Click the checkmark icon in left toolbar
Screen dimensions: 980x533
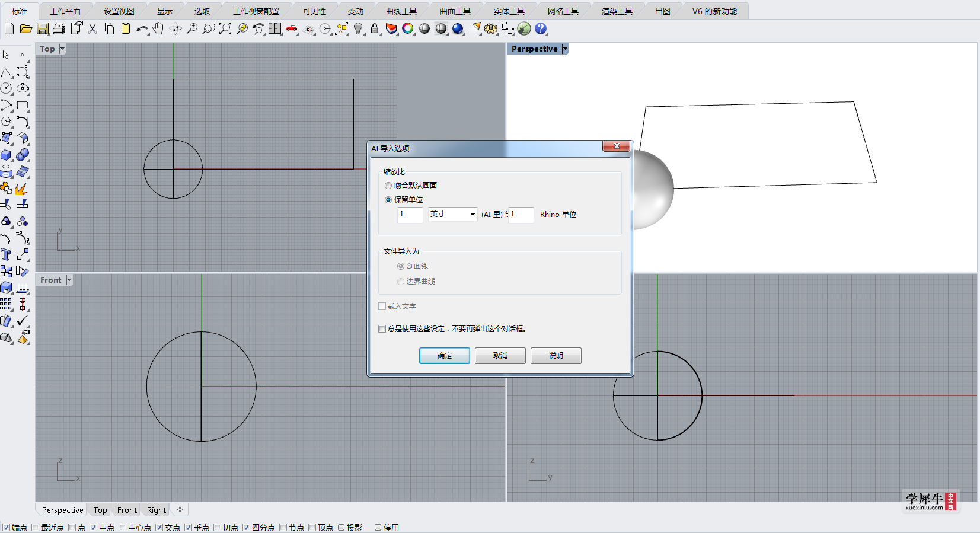click(x=23, y=321)
